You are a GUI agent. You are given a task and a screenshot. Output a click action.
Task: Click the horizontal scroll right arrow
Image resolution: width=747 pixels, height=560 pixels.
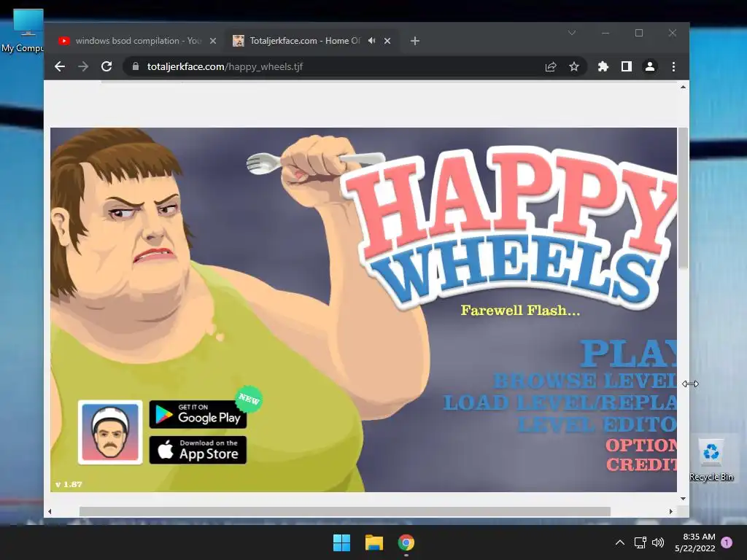click(671, 512)
